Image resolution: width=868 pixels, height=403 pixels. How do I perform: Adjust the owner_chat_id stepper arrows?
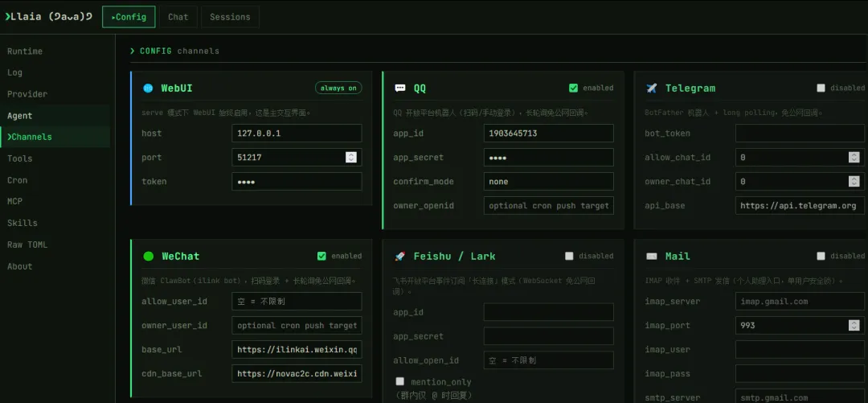point(854,181)
